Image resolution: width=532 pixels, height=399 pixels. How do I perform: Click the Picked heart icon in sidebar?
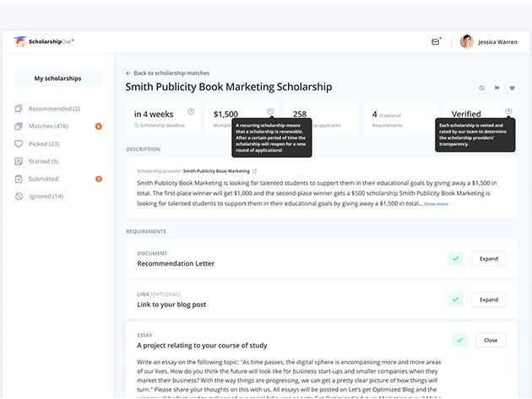pyautogui.click(x=19, y=143)
